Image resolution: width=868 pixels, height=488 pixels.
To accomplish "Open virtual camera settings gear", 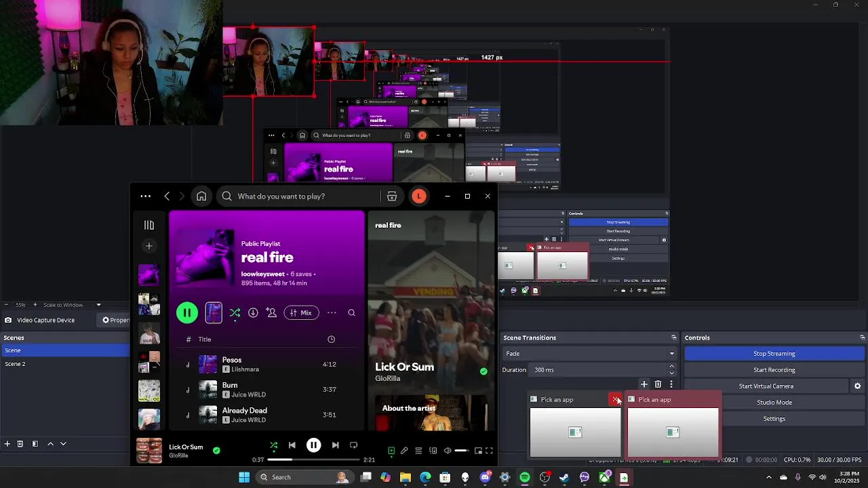I will (857, 386).
